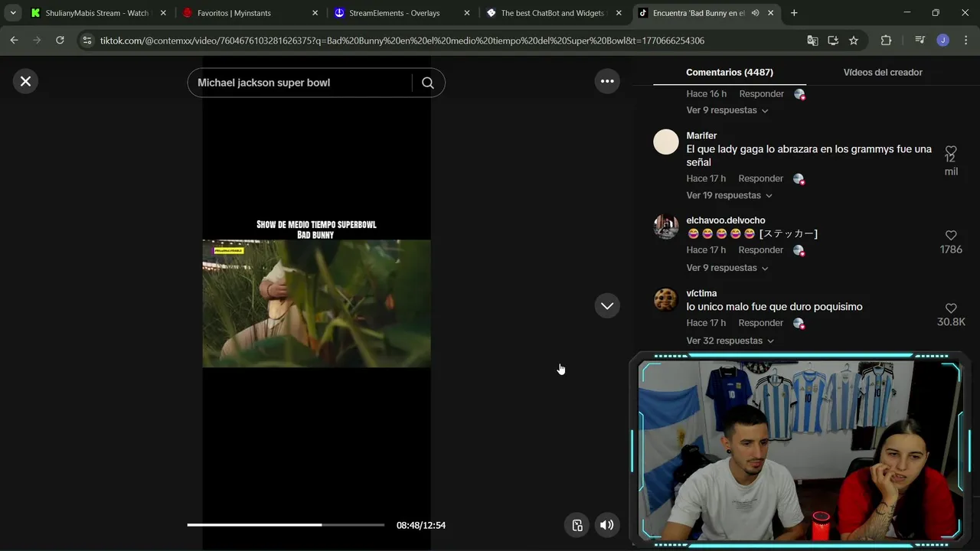
Task: Open the browser extensions puzzle icon
Action: 886,41
